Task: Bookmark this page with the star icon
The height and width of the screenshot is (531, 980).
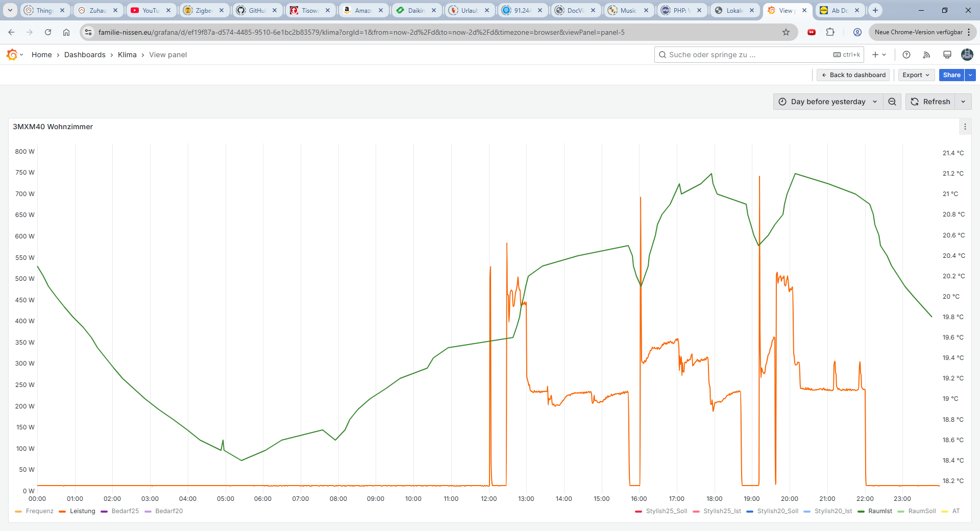Action: 786,32
